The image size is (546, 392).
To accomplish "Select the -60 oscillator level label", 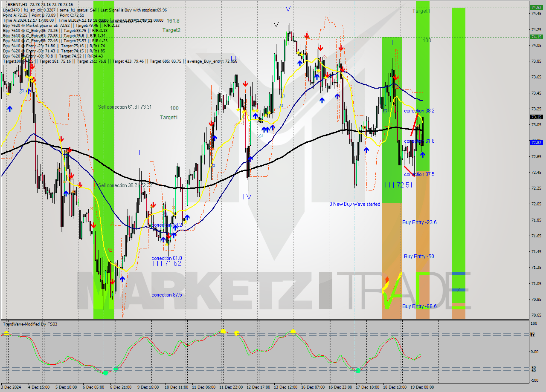I will [533, 371].
